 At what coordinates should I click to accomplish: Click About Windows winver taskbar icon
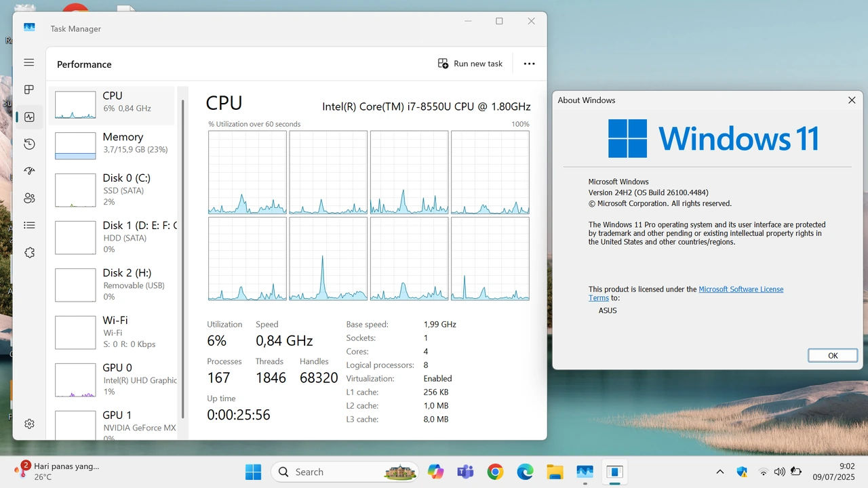pos(614,472)
